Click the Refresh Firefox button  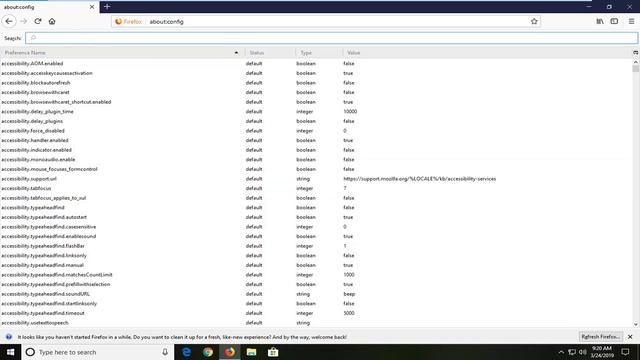[601, 337]
